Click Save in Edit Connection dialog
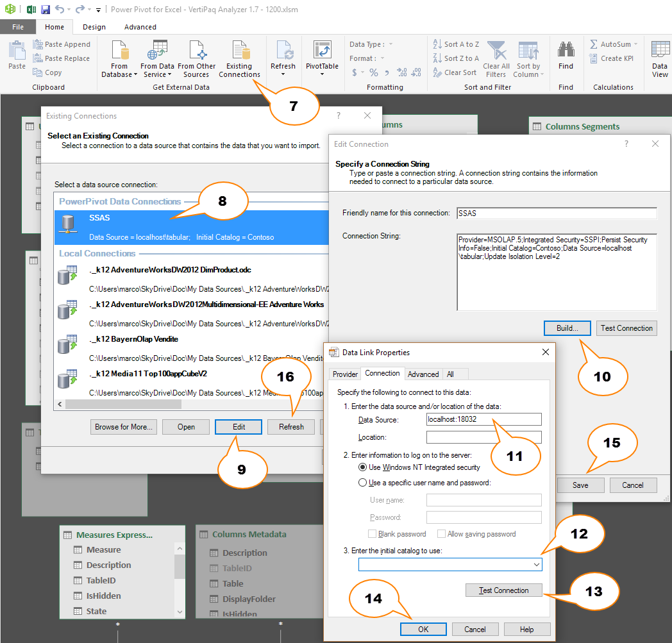The image size is (672, 643). [x=580, y=485]
